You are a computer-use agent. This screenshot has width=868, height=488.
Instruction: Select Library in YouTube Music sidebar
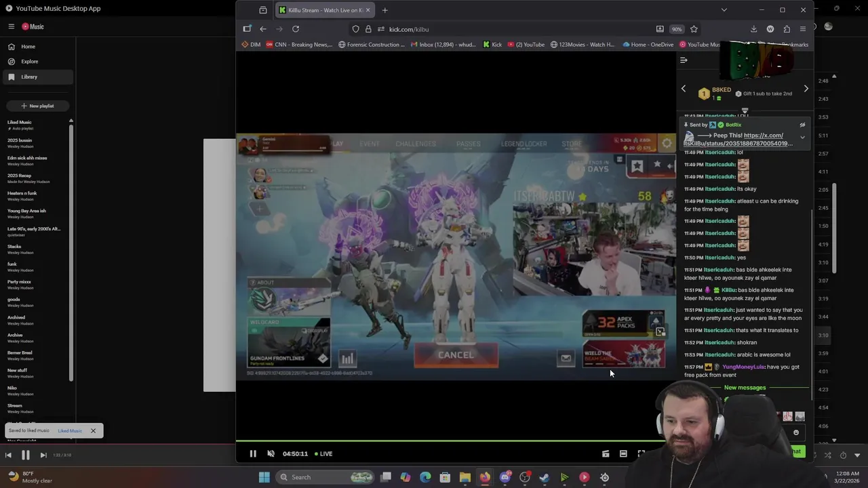click(x=37, y=77)
